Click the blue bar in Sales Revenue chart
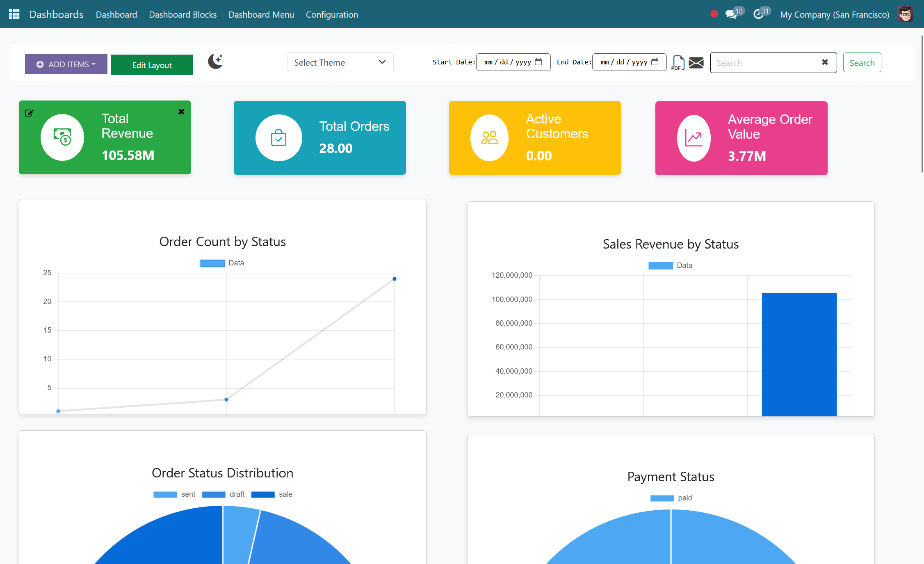 pos(799,354)
